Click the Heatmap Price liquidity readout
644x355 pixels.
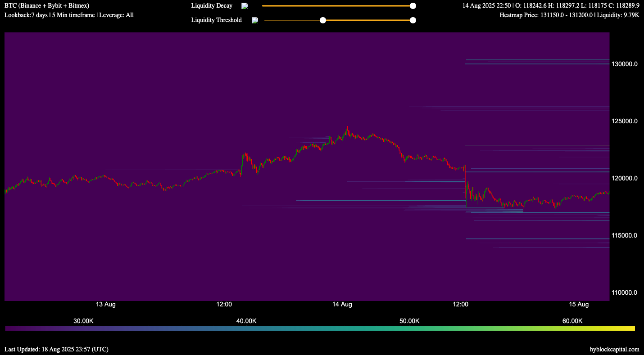click(x=569, y=15)
